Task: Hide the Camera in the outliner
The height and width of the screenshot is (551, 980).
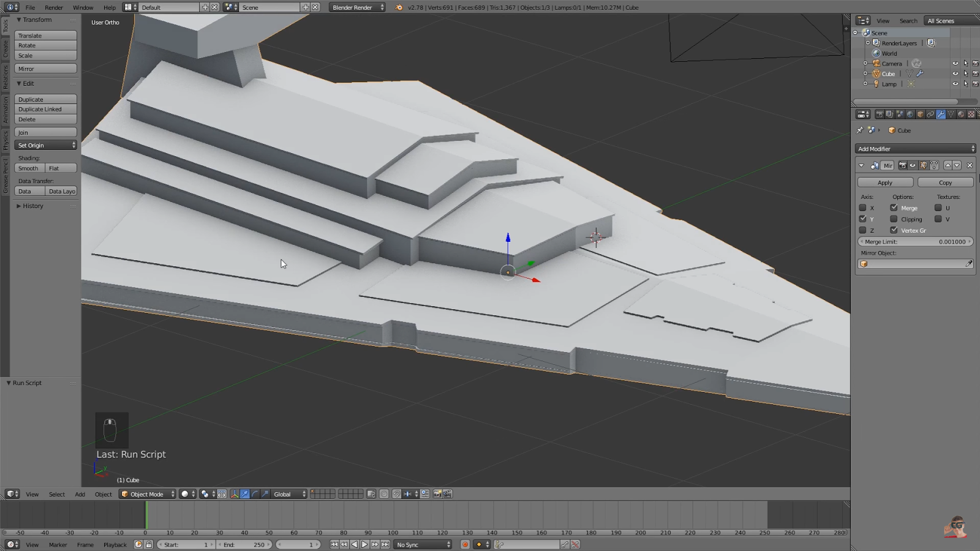Action: (x=955, y=63)
